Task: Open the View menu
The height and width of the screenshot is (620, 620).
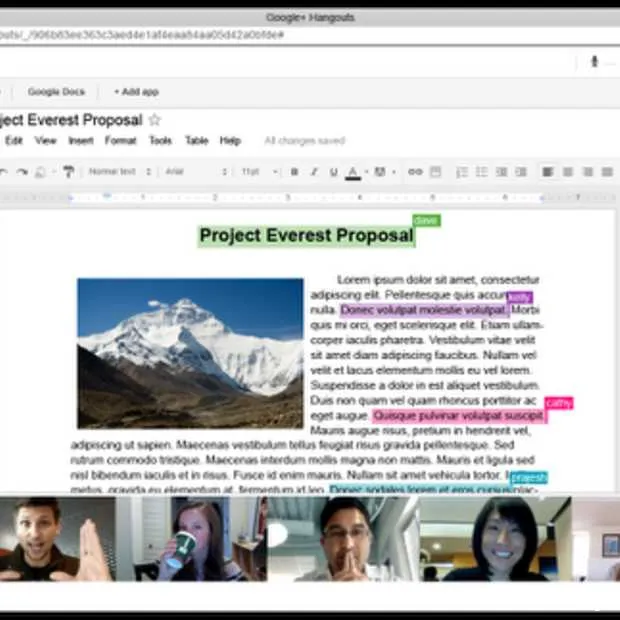Action: (45, 140)
